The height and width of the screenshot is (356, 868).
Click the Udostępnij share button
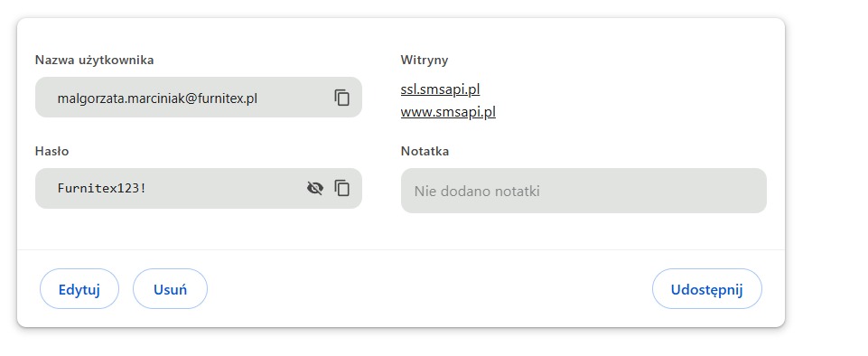tap(707, 289)
